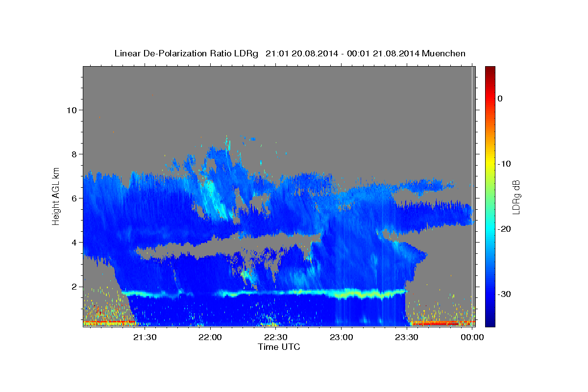Click the 'Time UTC' x-axis label
This screenshot has height=392, width=588.
(279, 347)
